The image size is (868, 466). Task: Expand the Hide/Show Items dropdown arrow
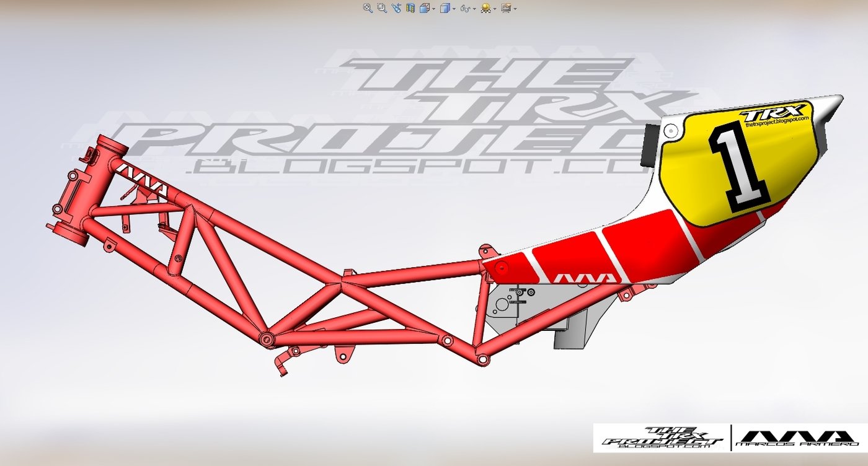click(474, 8)
